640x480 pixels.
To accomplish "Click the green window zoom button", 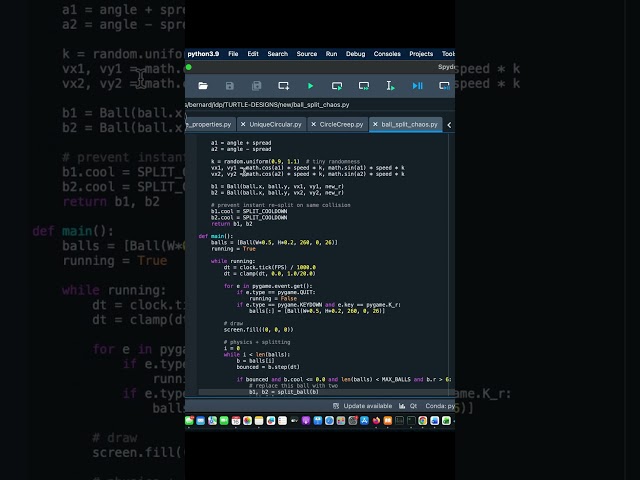I will point(189,67).
